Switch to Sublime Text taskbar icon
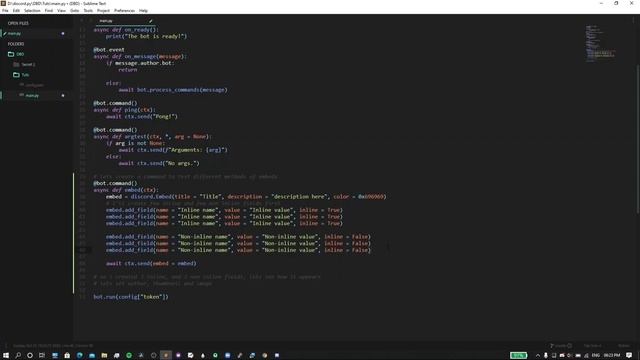Image resolution: width=640 pixels, height=360 pixels. pos(166,356)
